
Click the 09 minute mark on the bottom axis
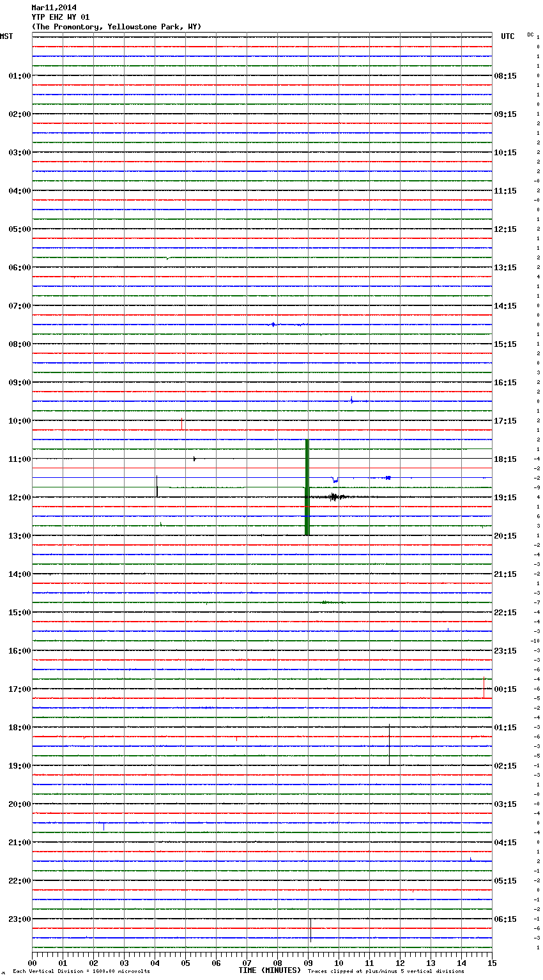point(308,963)
